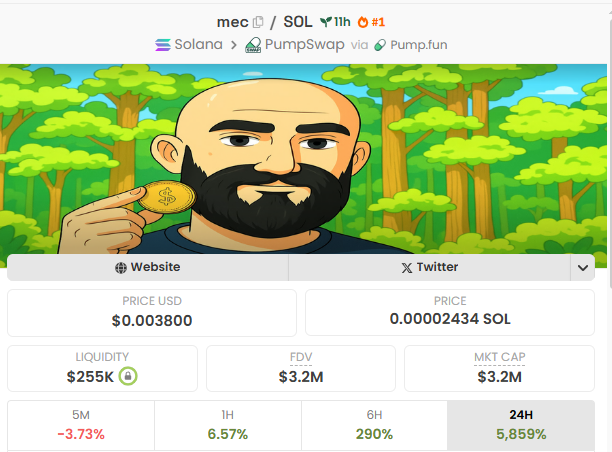Click the orange flame trending icon

363,22
